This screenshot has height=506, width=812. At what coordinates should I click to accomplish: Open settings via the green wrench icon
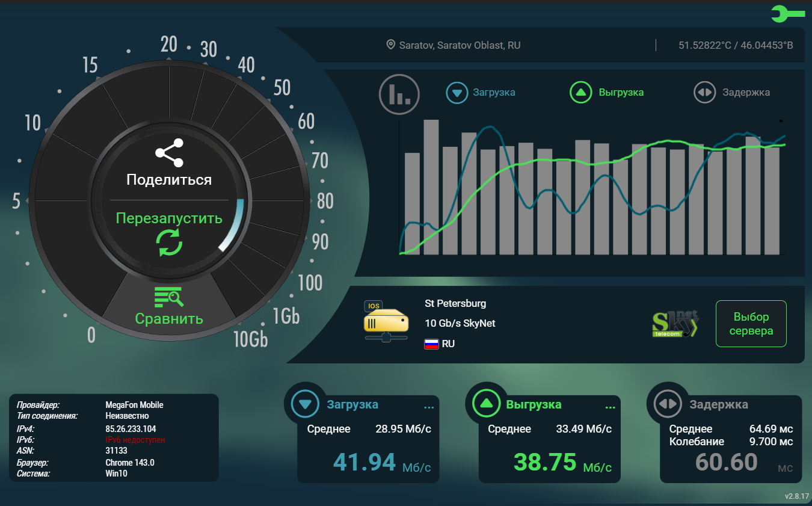[787, 14]
